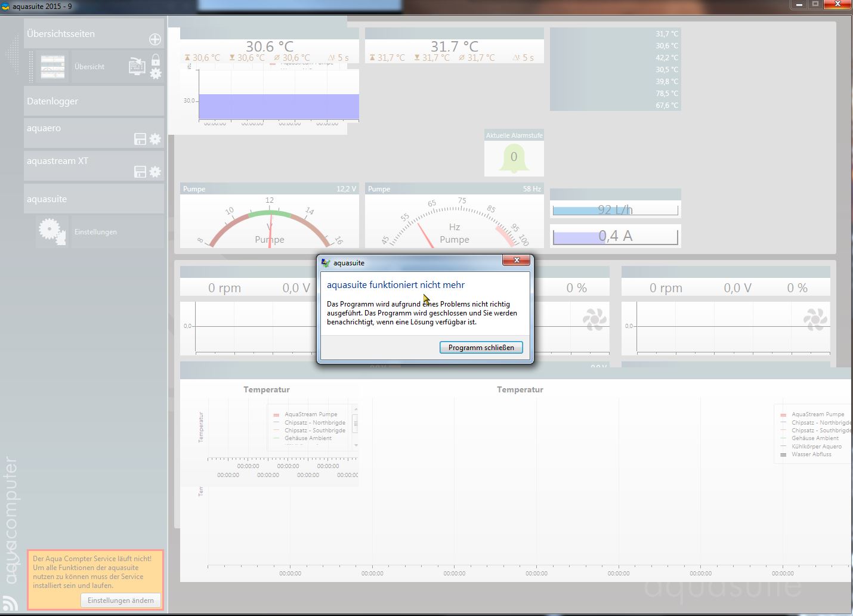Expand the Datenlogger section
This screenshot has width=853, height=616.
[x=94, y=101]
